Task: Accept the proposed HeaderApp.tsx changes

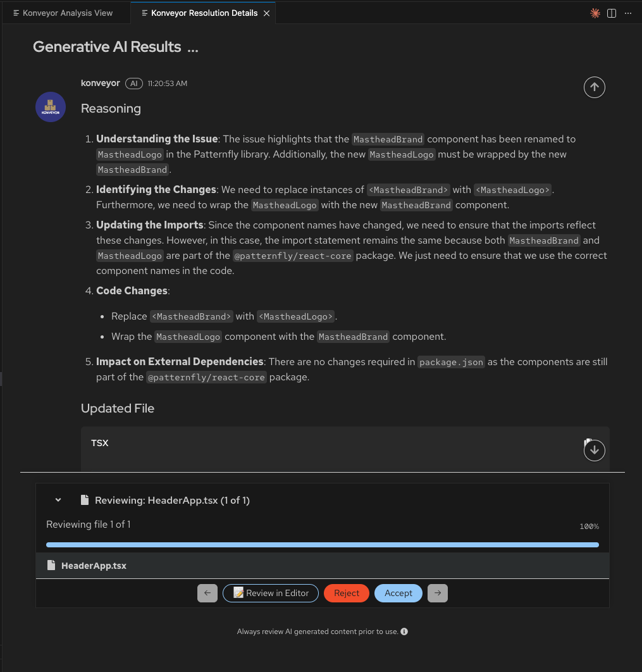Action: pyautogui.click(x=398, y=593)
